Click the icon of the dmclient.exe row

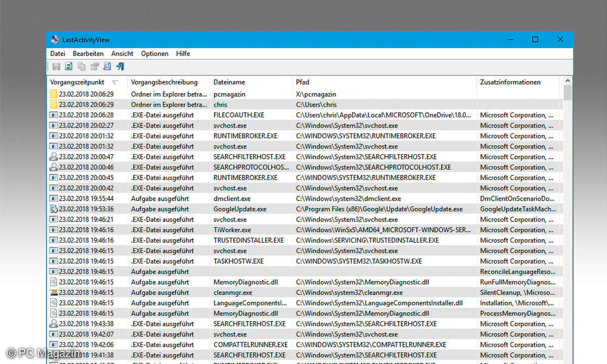pyautogui.click(x=54, y=199)
